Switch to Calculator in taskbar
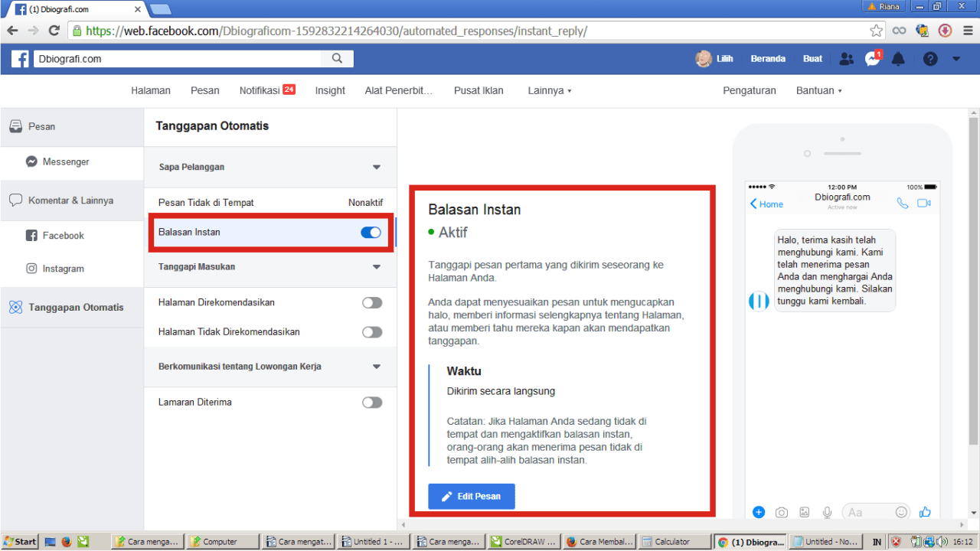 674,541
